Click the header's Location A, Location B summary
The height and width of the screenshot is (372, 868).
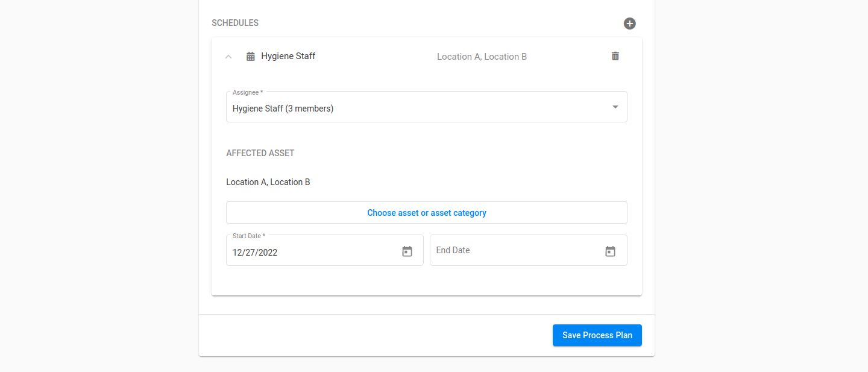coord(482,57)
